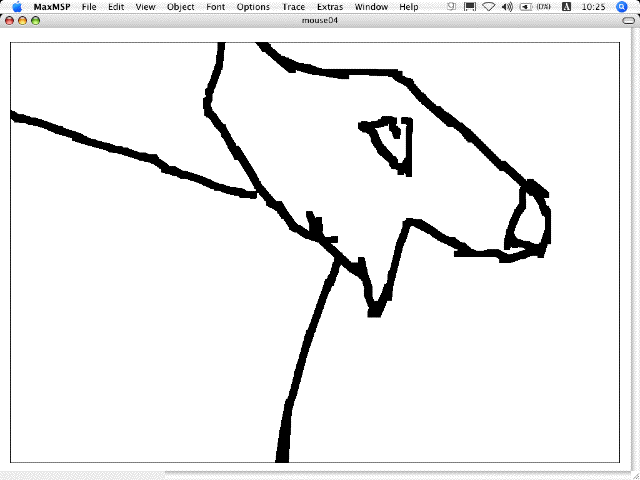This screenshot has height=480, width=640.
Task: Click the Spotlight search icon
Action: (621, 7)
